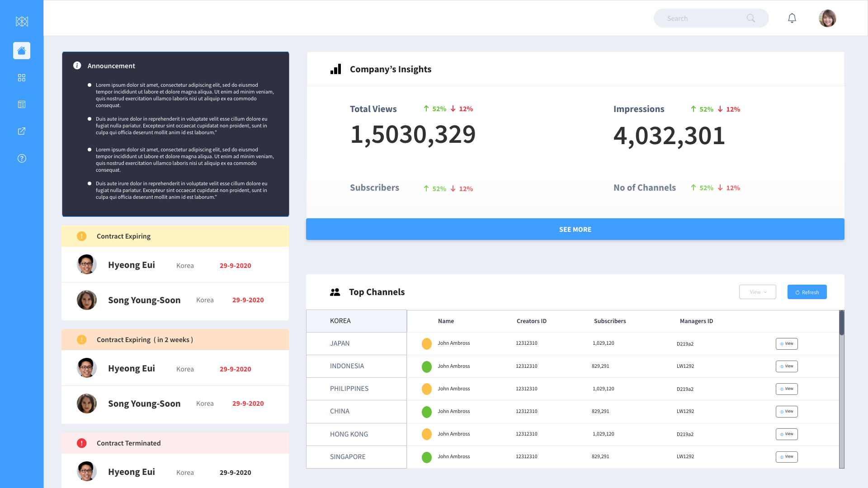This screenshot has height=488, width=868.
Task: Click the company logo at sidebar top
Action: point(22,21)
